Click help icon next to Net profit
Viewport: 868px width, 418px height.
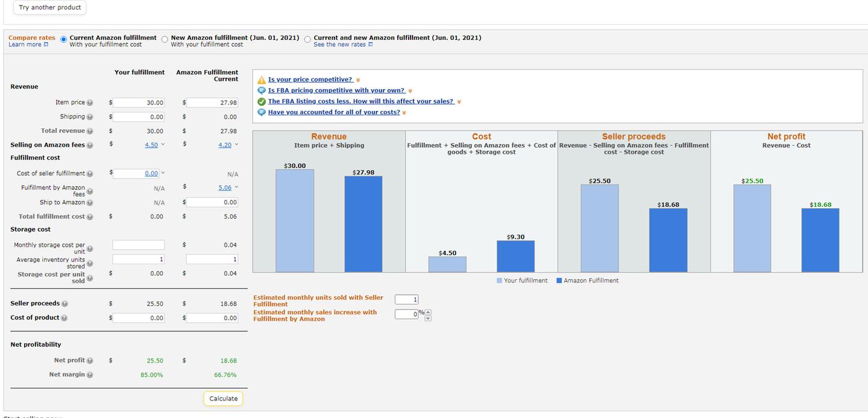[90, 361]
